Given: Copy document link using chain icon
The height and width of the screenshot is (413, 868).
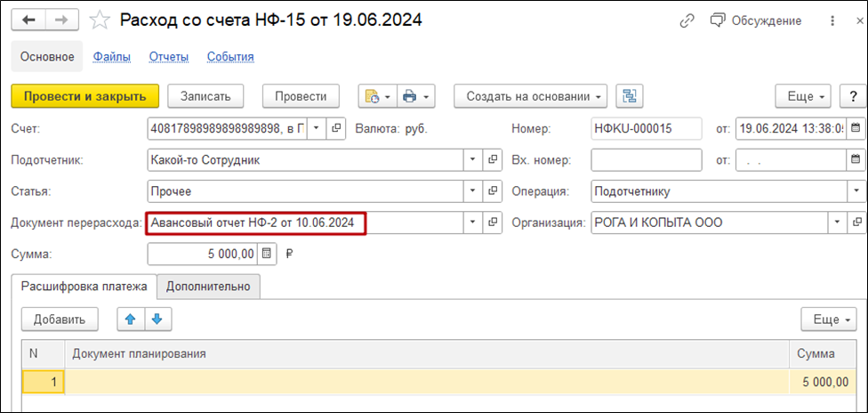Looking at the screenshot, I should (687, 20).
